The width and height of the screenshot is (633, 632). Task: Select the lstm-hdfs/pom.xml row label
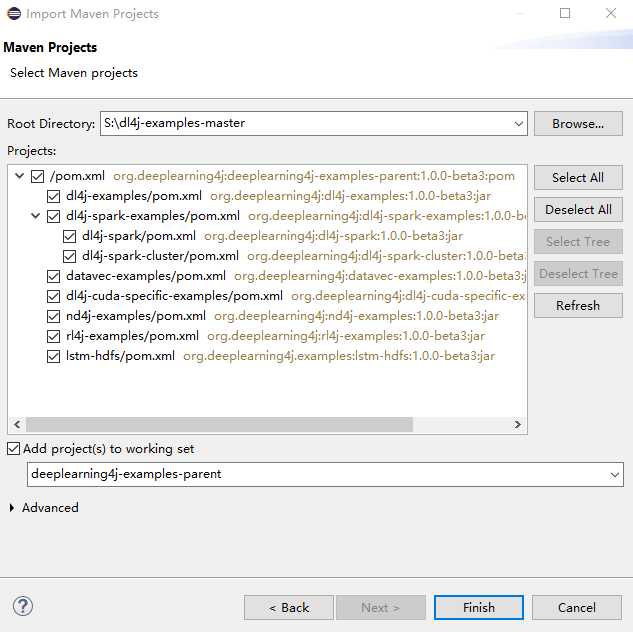(120, 356)
